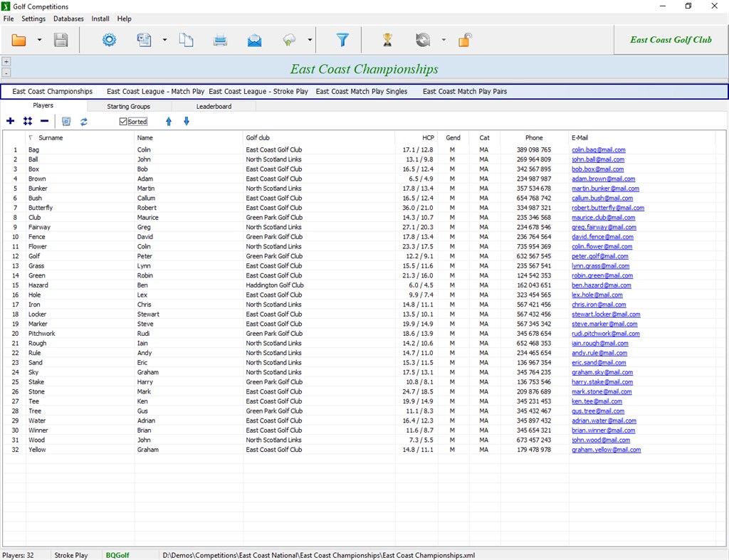
Task: Click the save floppy disk icon
Action: [61, 40]
